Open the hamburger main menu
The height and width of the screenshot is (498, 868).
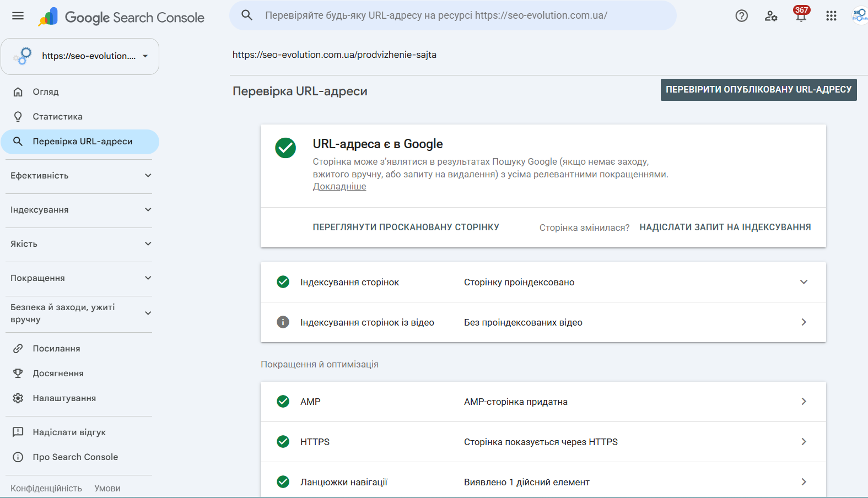[x=18, y=16]
